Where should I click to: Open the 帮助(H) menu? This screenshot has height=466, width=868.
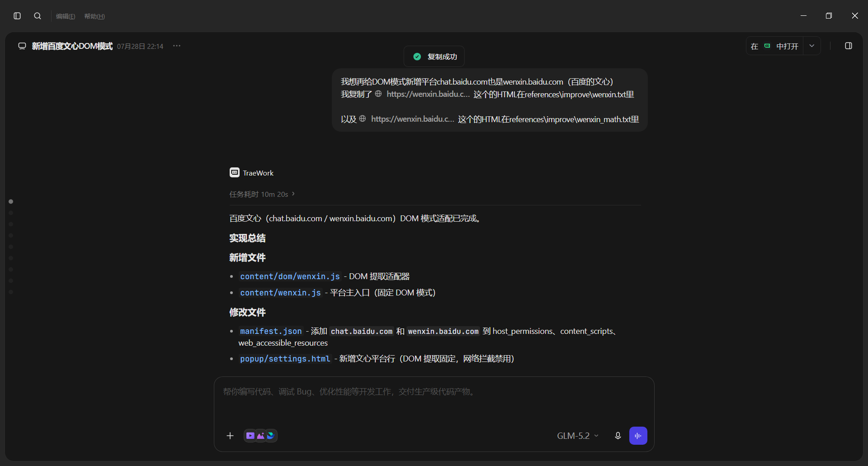point(94,16)
